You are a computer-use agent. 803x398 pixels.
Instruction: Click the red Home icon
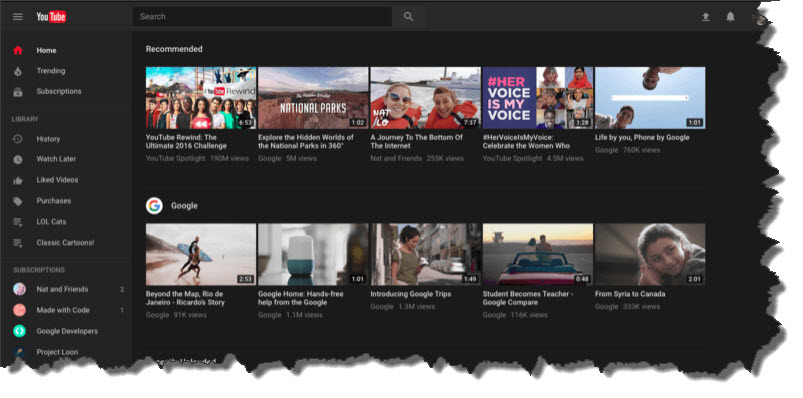[18, 50]
